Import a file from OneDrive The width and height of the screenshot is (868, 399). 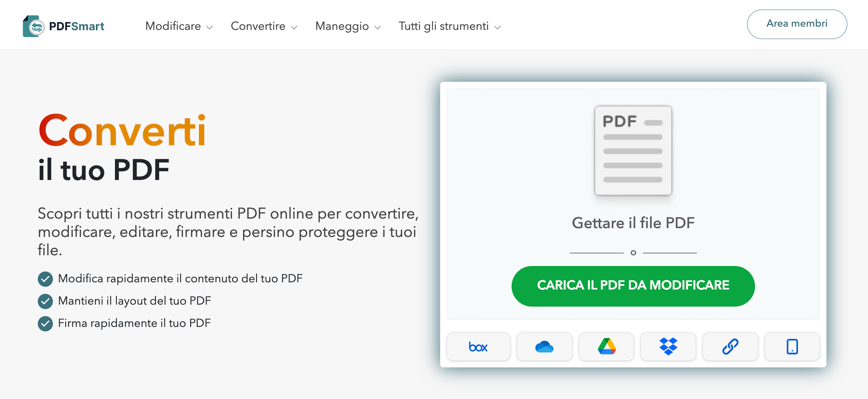tap(544, 346)
